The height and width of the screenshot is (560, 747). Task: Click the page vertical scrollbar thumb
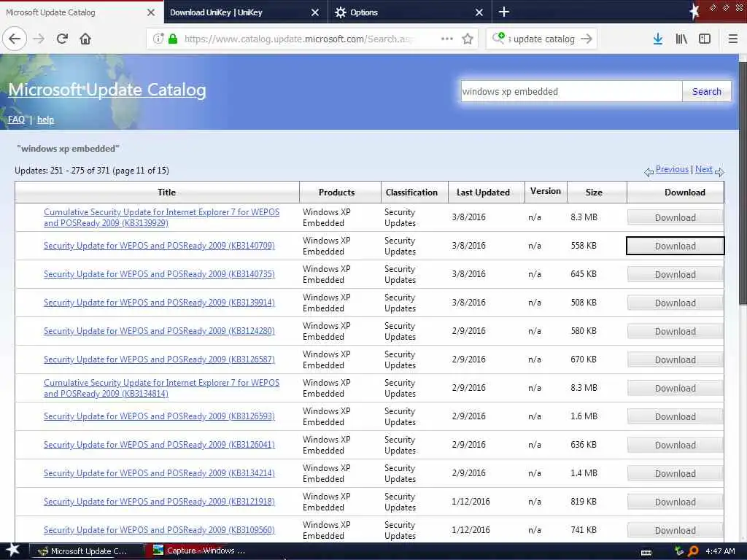743,183
